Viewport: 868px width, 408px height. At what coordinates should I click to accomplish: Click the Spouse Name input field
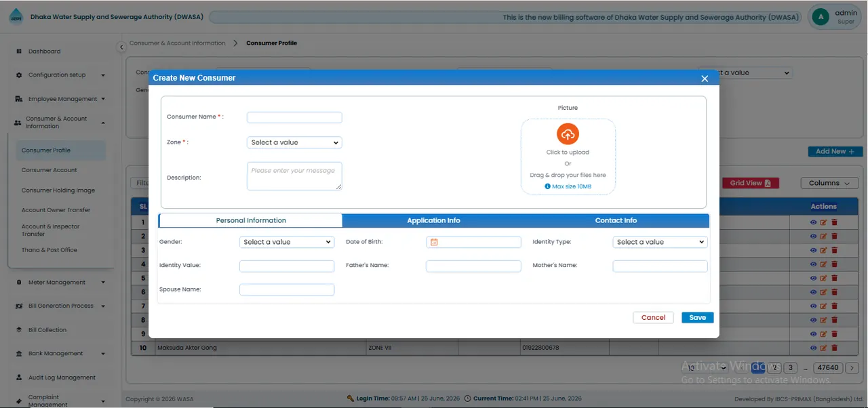pyautogui.click(x=287, y=289)
